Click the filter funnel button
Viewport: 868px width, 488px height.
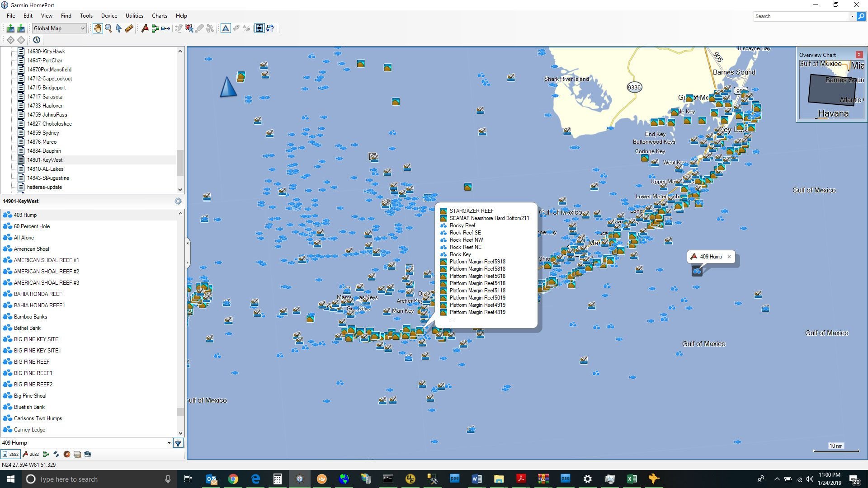coord(179,443)
